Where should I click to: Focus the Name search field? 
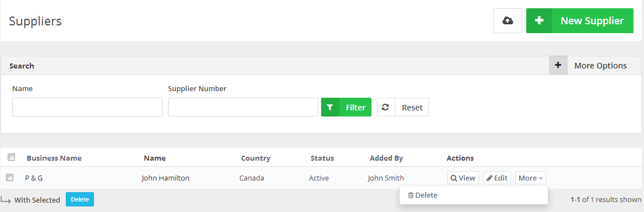[87, 107]
